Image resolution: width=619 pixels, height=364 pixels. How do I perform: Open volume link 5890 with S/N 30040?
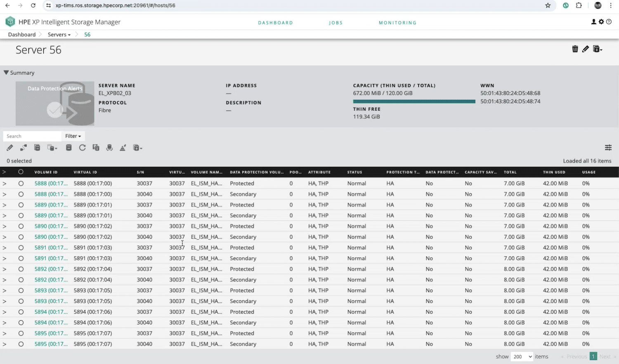pos(51,237)
